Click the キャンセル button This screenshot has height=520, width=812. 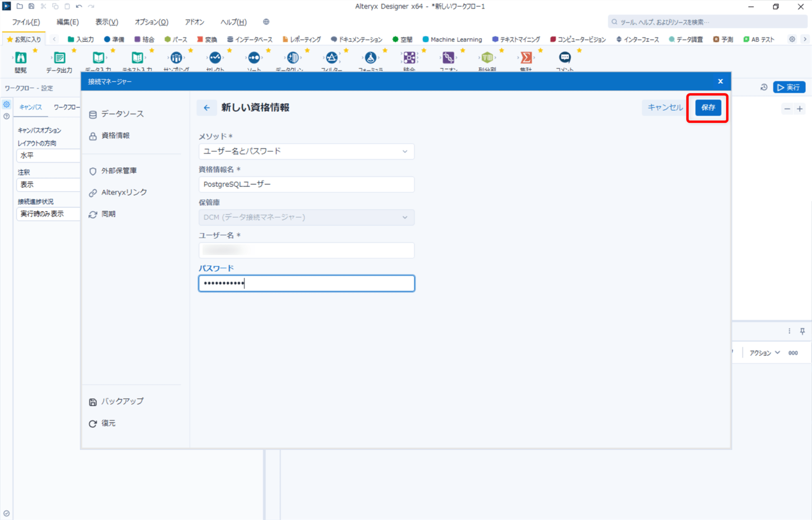point(665,108)
